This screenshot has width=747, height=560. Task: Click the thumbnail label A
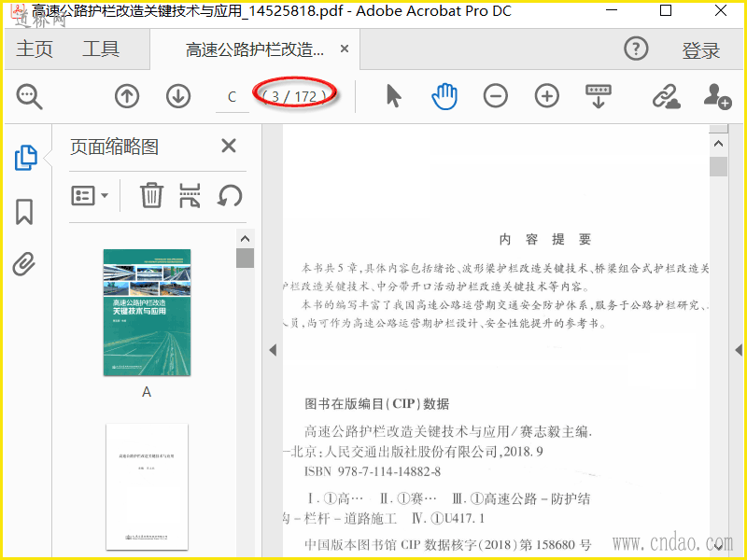point(147,392)
